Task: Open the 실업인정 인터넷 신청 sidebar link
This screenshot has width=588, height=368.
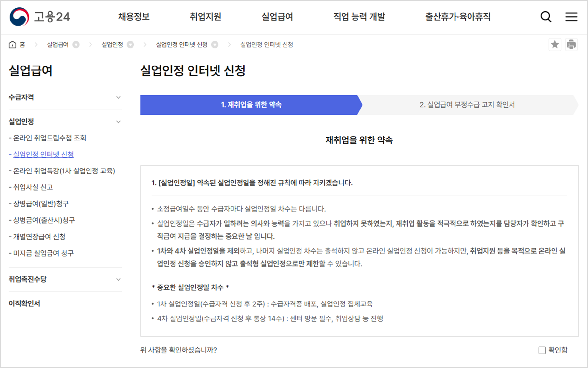Action: [43, 154]
